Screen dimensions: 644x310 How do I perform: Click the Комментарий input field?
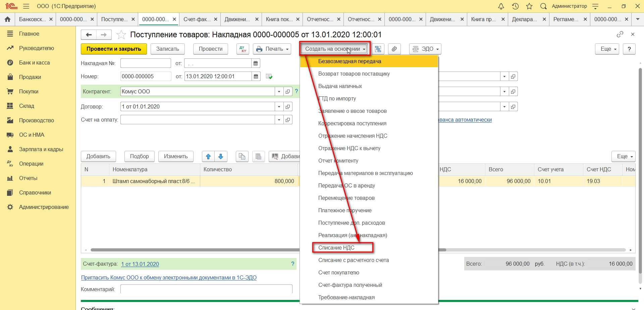206,289
